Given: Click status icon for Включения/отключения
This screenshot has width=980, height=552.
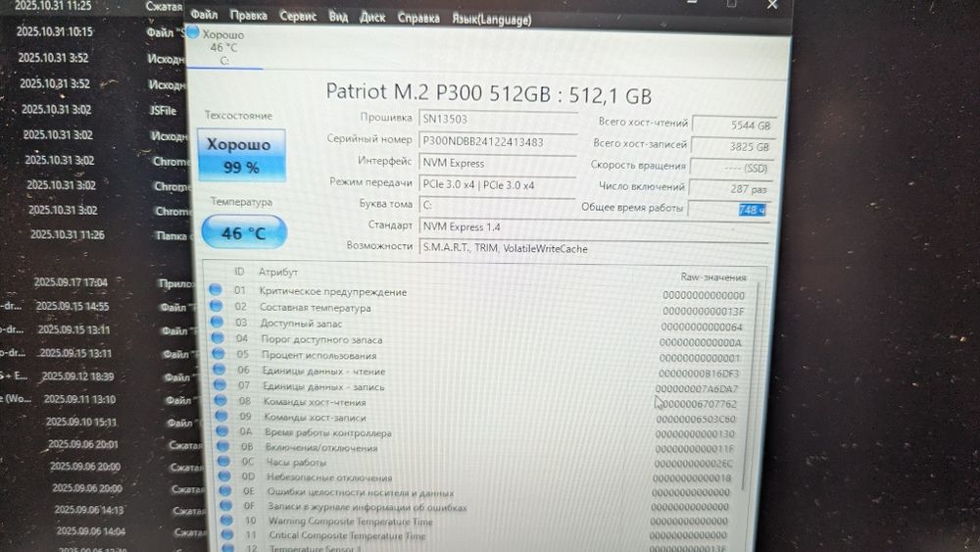Looking at the screenshot, I should click(x=222, y=446).
